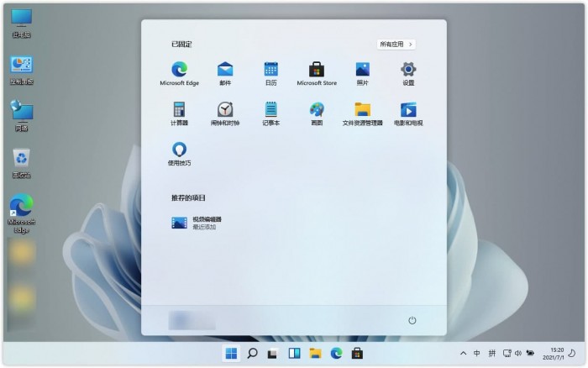Viewport: 588px width, 368px height.
Task: Select 回收站 Recycle Bin desktop icon
Action: pyautogui.click(x=21, y=164)
